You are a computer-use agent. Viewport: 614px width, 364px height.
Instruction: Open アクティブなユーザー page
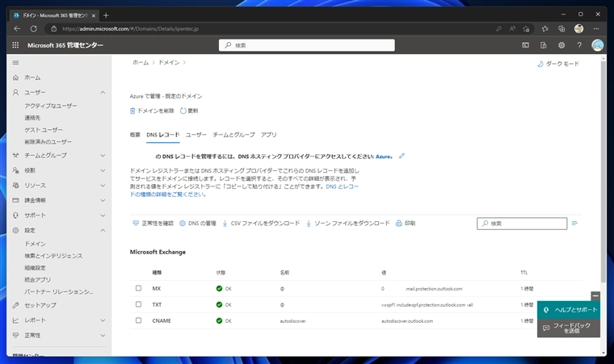[x=51, y=106]
